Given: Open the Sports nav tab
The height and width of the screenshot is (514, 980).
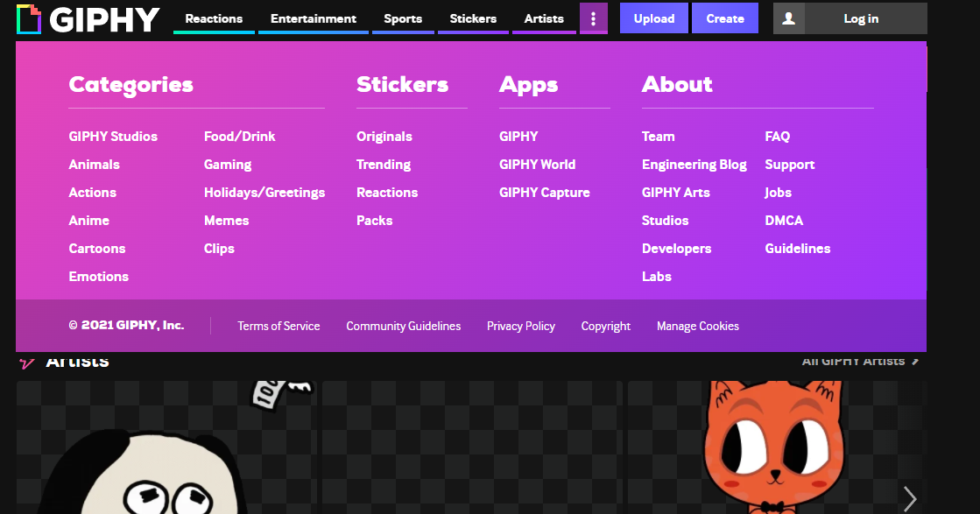Looking at the screenshot, I should (x=403, y=18).
